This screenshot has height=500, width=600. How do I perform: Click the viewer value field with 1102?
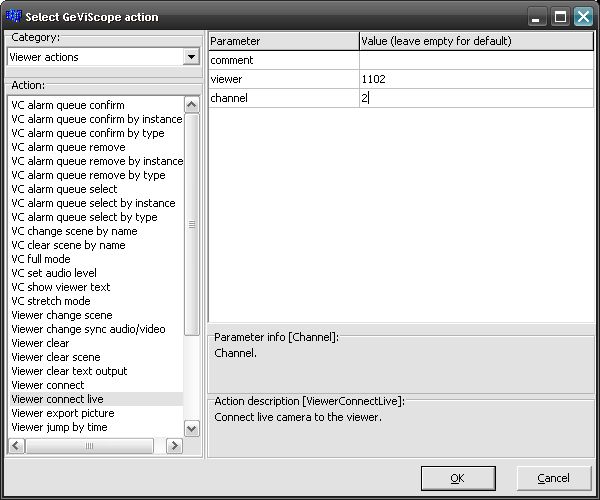tap(476, 79)
